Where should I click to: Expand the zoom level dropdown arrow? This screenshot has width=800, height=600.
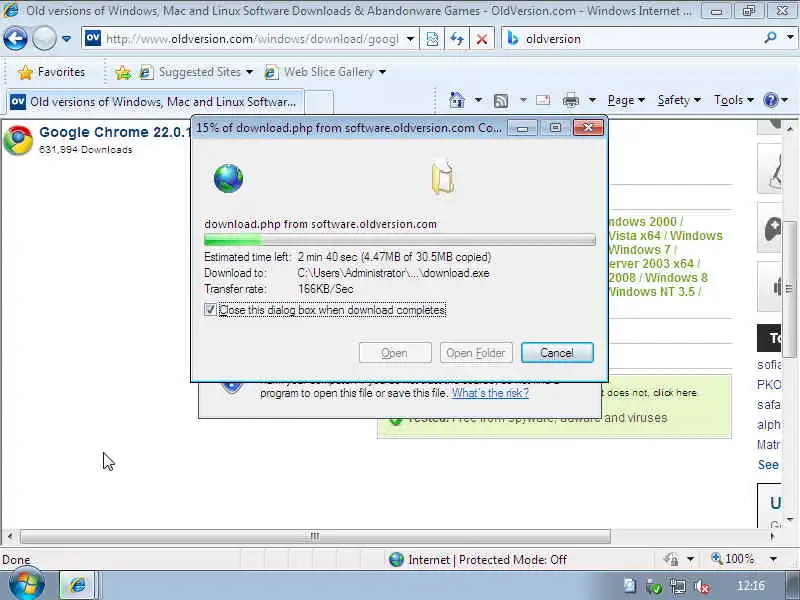coord(773,559)
